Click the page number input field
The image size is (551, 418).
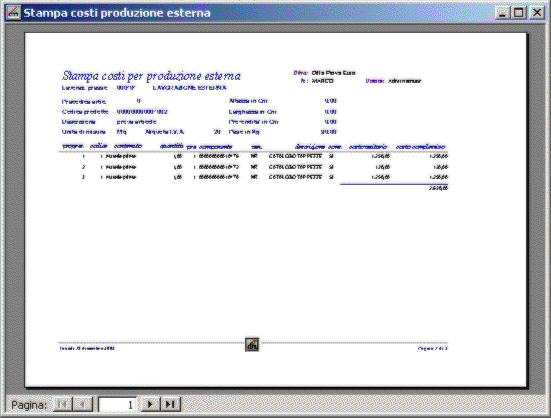pos(118,405)
